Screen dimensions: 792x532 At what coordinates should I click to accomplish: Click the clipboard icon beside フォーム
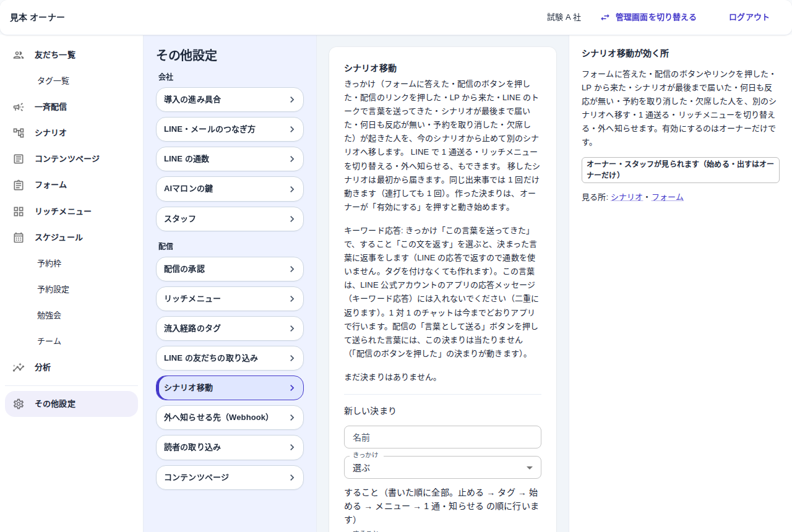19,185
